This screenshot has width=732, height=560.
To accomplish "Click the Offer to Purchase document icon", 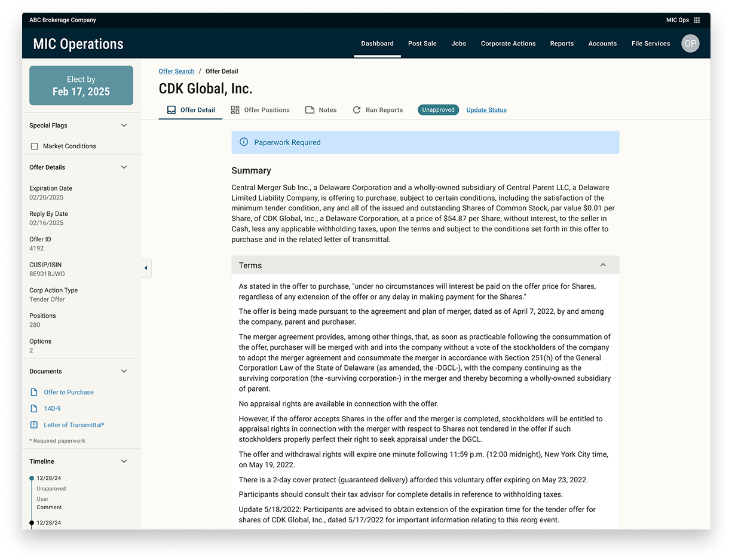I will [x=34, y=392].
